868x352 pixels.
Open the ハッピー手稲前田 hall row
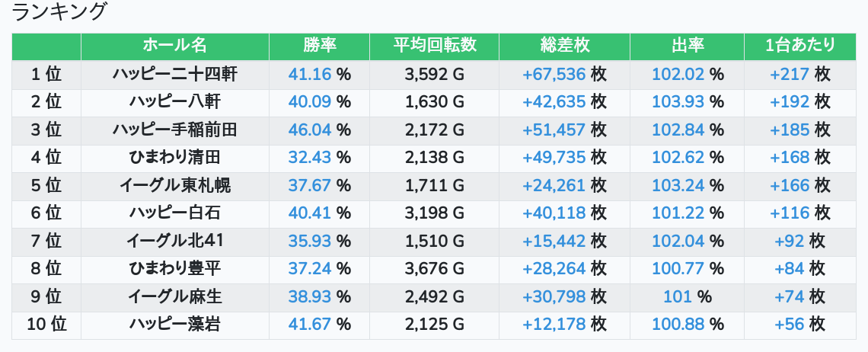[x=174, y=130]
